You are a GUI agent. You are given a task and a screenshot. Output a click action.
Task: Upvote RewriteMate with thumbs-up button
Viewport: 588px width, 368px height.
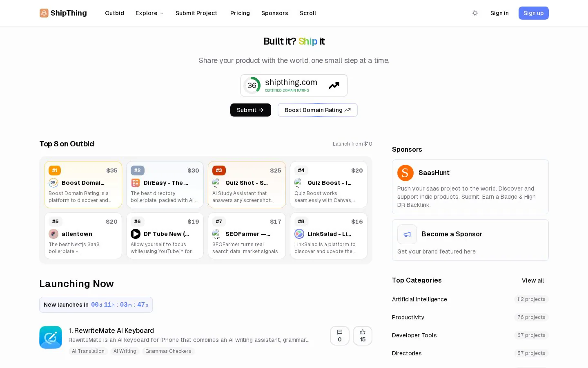coord(363,336)
